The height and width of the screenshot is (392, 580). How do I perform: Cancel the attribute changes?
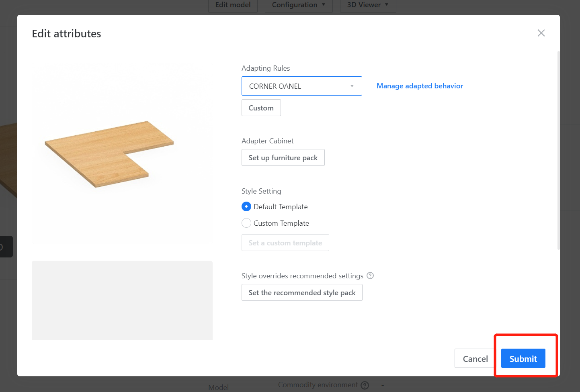pos(475,359)
